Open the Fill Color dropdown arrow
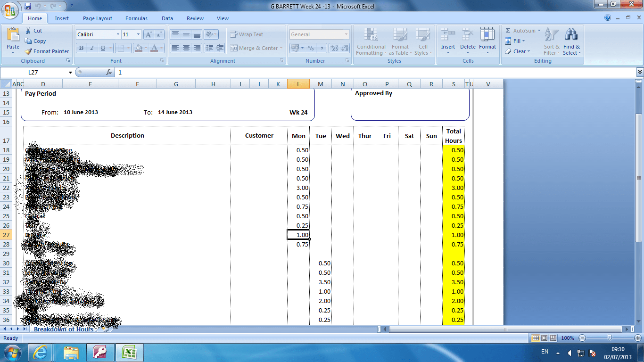The width and height of the screenshot is (644, 362). pos(146,48)
